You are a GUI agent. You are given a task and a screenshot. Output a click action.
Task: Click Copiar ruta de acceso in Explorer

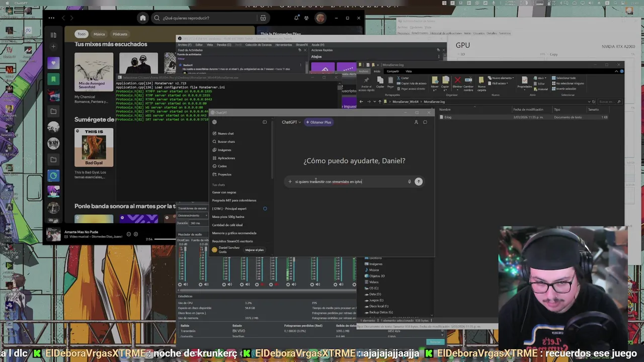(x=412, y=83)
